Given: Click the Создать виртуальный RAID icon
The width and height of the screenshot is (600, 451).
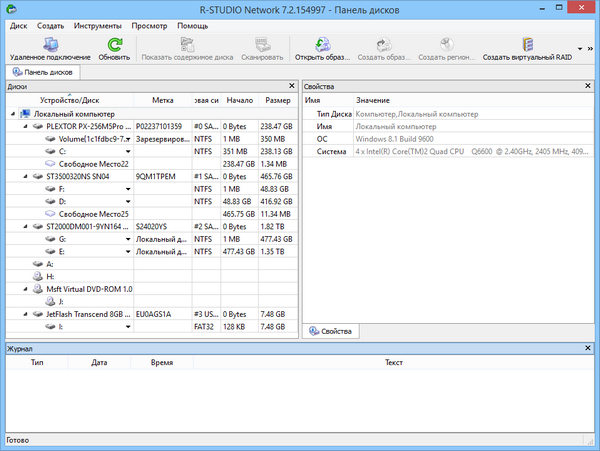Looking at the screenshot, I should pyautogui.click(x=527, y=44).
